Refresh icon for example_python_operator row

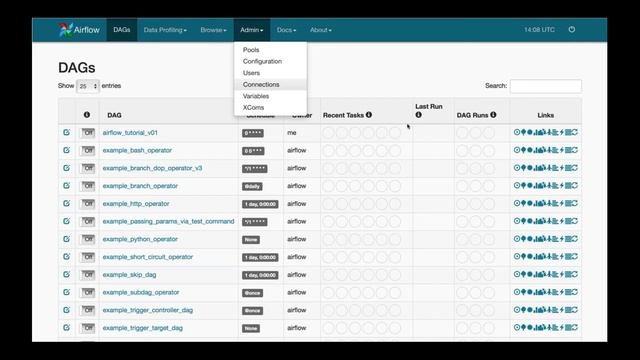(x=575, y=239)
